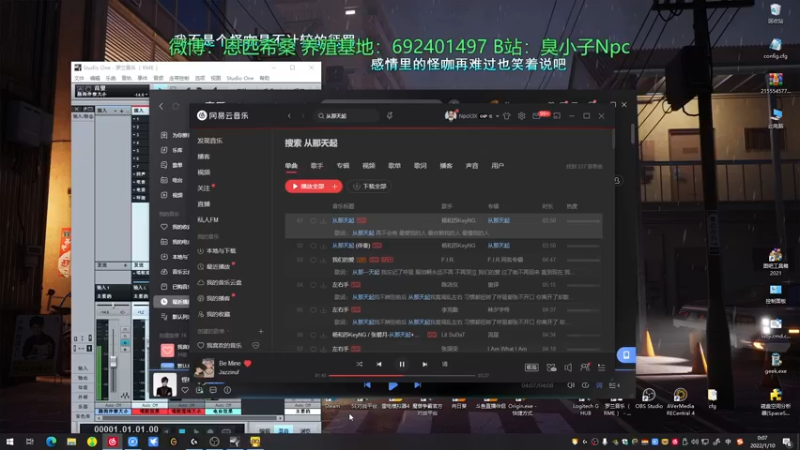Select the 声音 search tab
The height and width of the screenshot is (450, 800).
coord(472,166)
